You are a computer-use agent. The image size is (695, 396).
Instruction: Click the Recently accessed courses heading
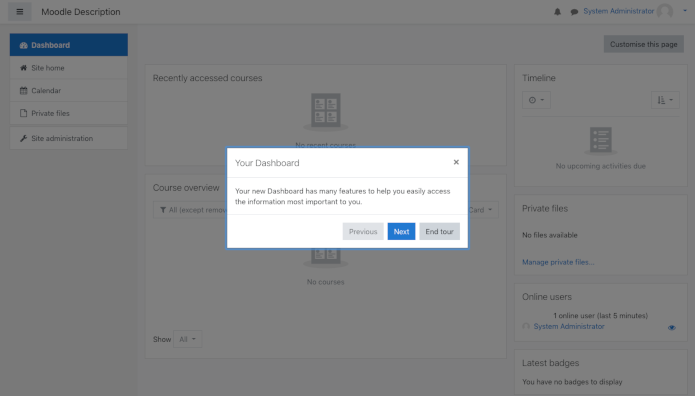[207, 78]
